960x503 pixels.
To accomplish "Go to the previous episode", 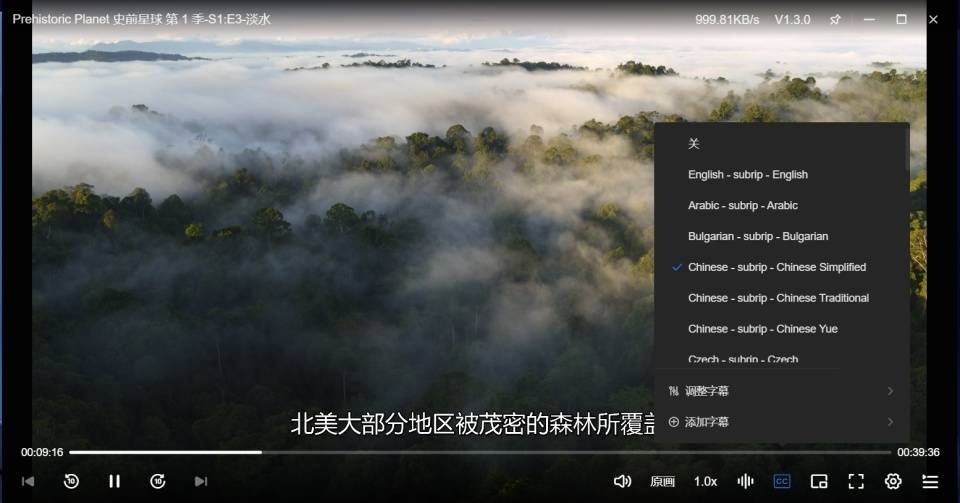I will tap(28, 481).
